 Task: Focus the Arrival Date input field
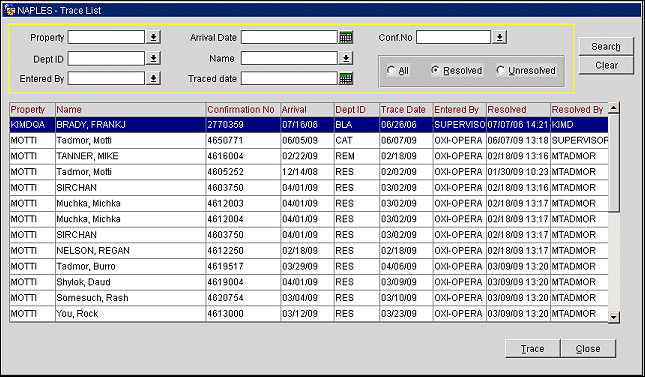289,37
